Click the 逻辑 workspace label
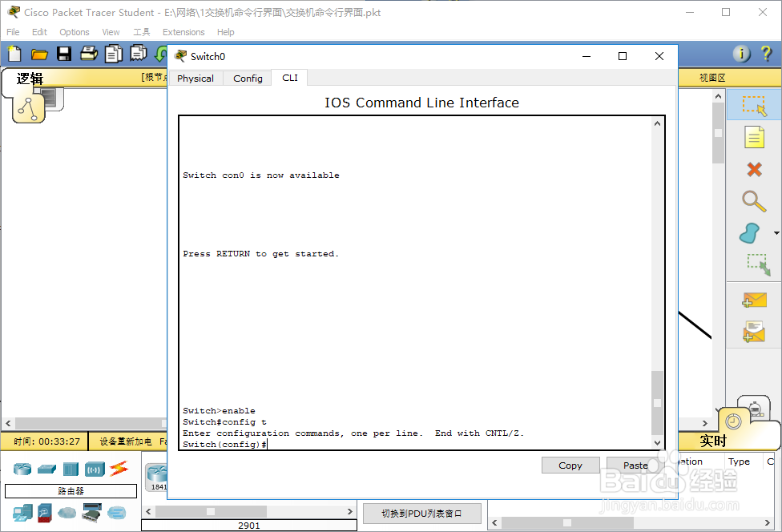 point(30,79)
